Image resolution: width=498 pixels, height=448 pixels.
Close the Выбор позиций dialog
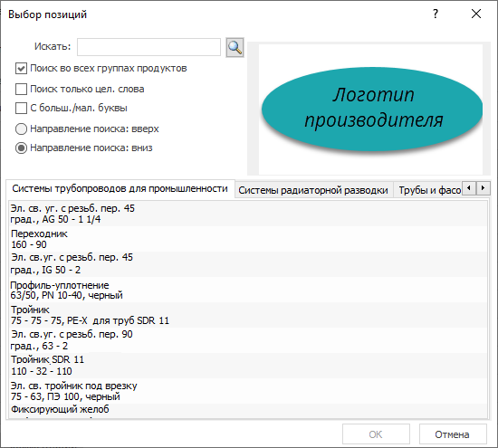(x=476, y=14)
